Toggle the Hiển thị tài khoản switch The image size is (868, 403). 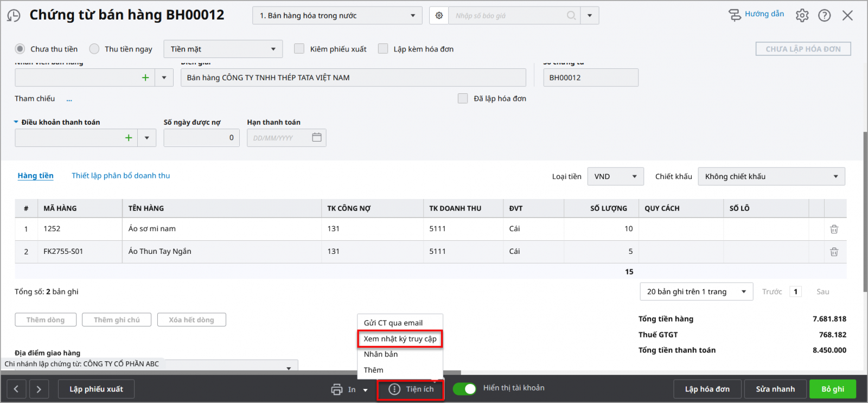click(x=464, y=388)
